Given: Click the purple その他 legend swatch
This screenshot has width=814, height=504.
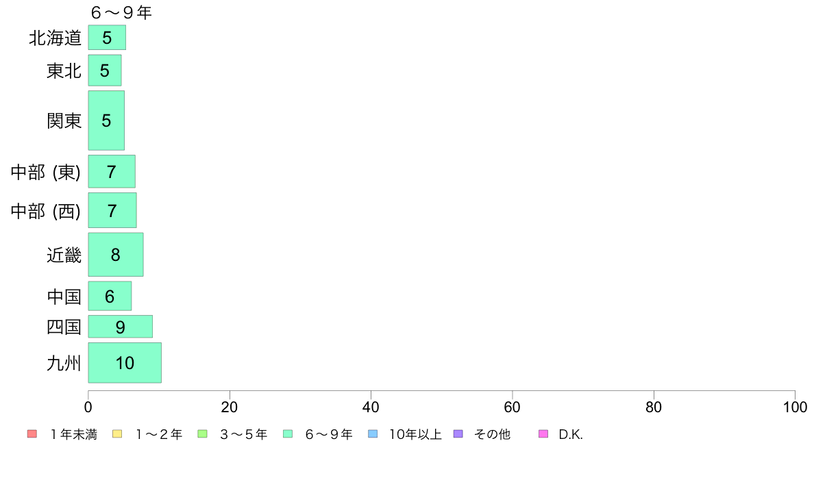Looking at the screenshot, I should click(458, 434).
